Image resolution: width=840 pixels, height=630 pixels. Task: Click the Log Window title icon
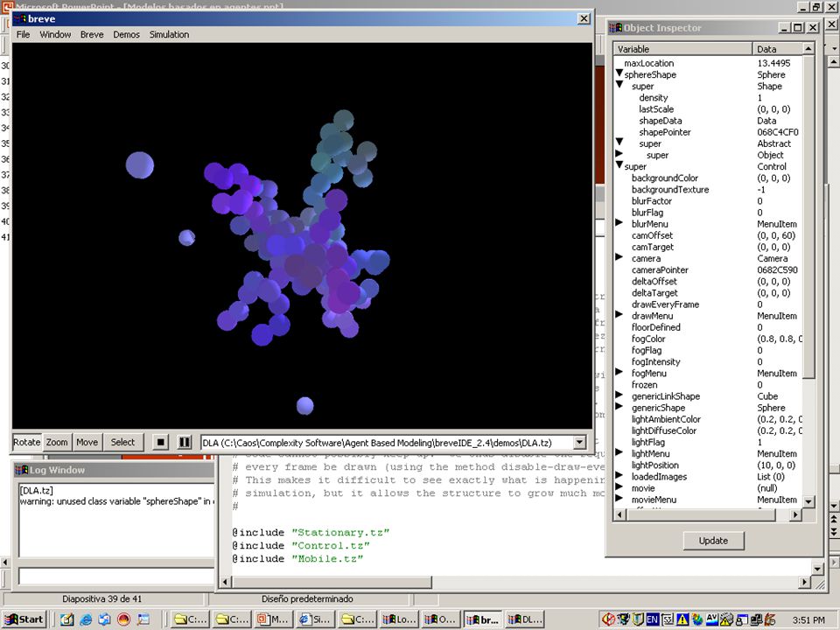pyautogui.click(x=21, y=470)
